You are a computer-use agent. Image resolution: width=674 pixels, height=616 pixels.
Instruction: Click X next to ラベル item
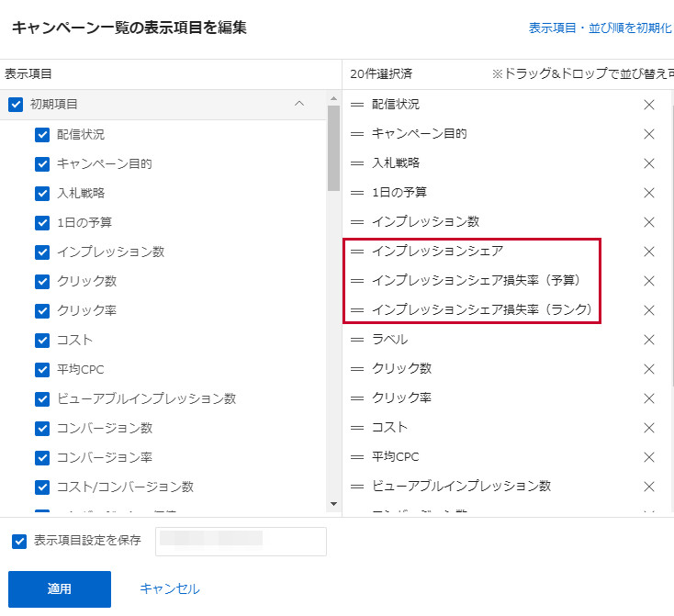649,340
